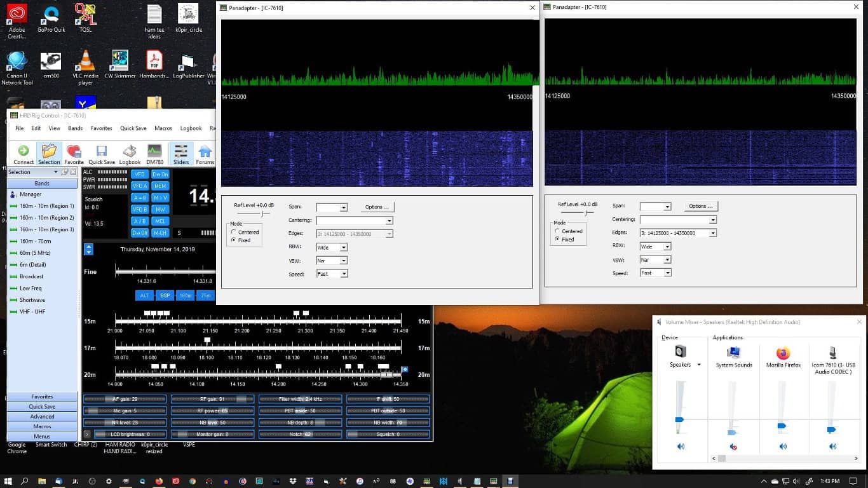868x488 pixels.
Task: Click the Connect toolbar icon in HRD
Action: coord(24,154)
